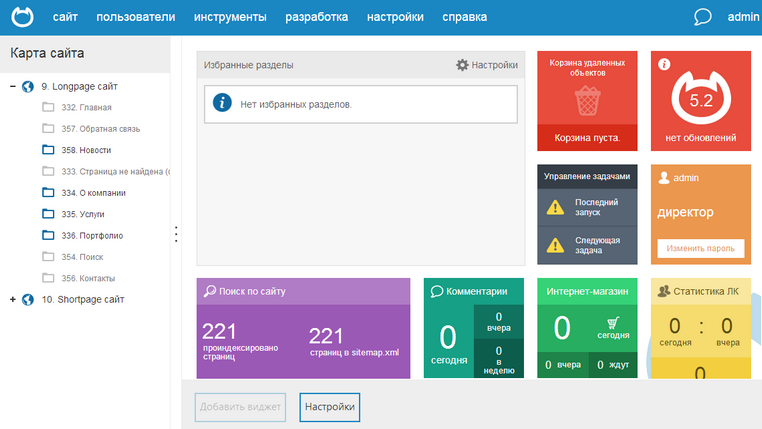Expand the 10. Shortpage сайт tree node
The width and height of the screenshot is (762, 429).
pyautogui.click(x=13, y=299)
